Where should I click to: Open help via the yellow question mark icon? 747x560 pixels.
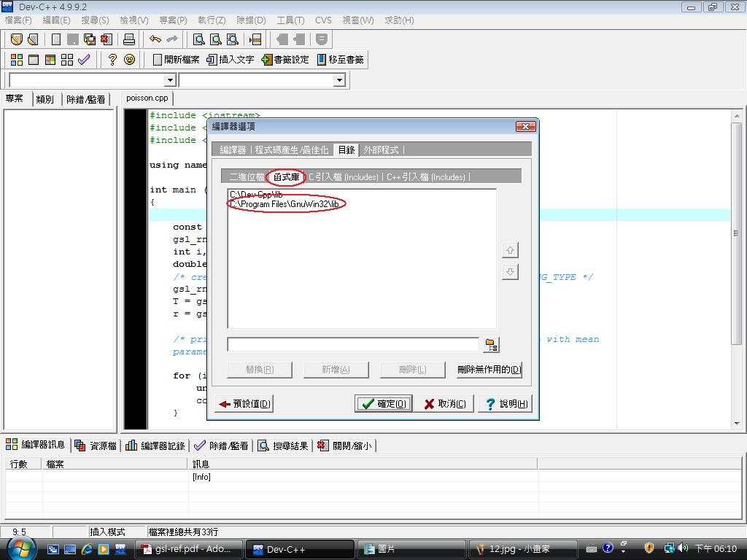click(112, 60)
